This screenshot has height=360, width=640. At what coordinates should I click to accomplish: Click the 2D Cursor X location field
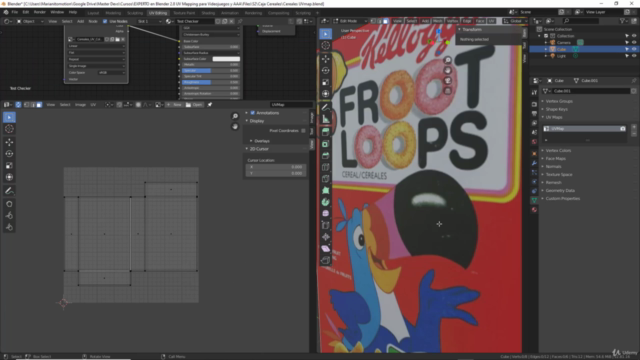tap(276, 167)
